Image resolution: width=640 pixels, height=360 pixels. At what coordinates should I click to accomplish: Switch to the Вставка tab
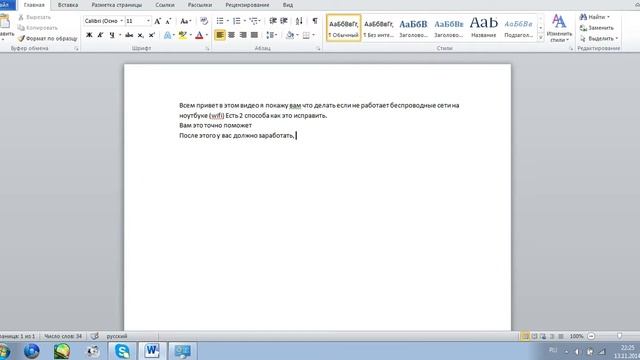tap(68, 5)
